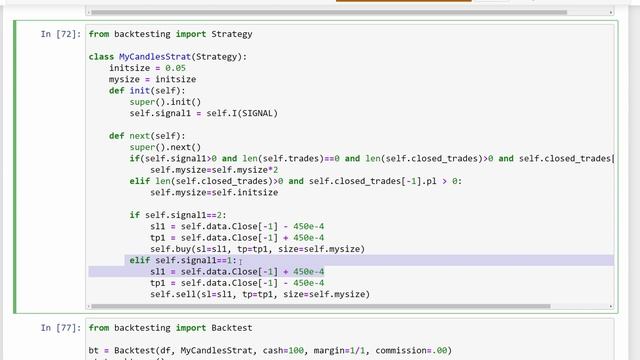Click the right scroll arrow of top scrollbar

click(611, 12)
